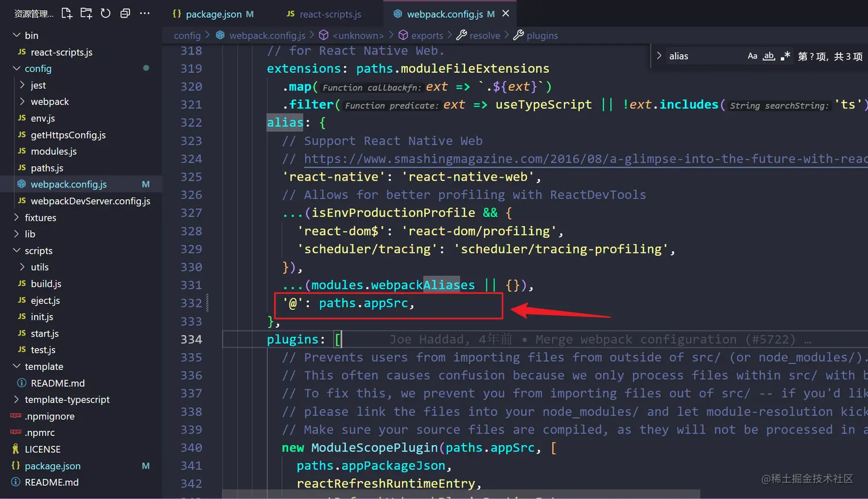
Task: Toggle regular expression search in find
Action: pyautogui.click(x=785, y=56)
